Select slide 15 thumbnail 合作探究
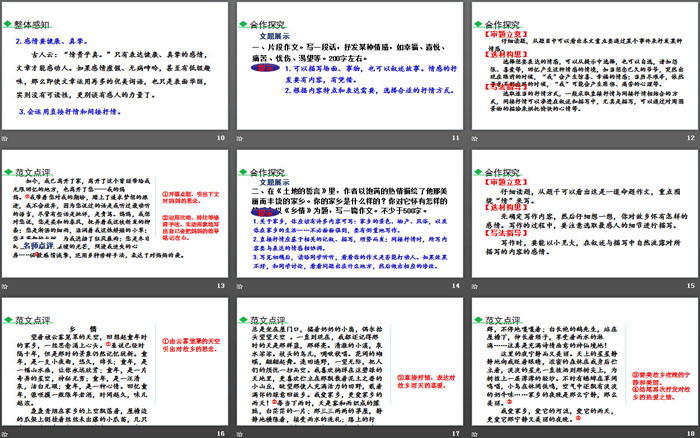Screen dimensions: 700x438 (x=585, y=213)
